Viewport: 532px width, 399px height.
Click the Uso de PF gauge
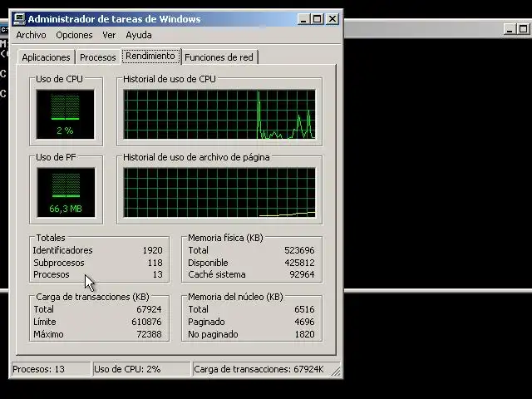66,192
